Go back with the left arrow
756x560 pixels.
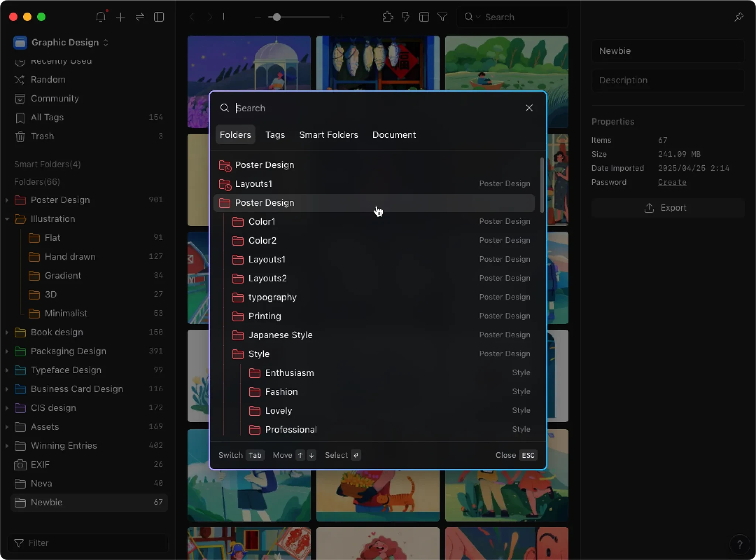coord(192,17)
